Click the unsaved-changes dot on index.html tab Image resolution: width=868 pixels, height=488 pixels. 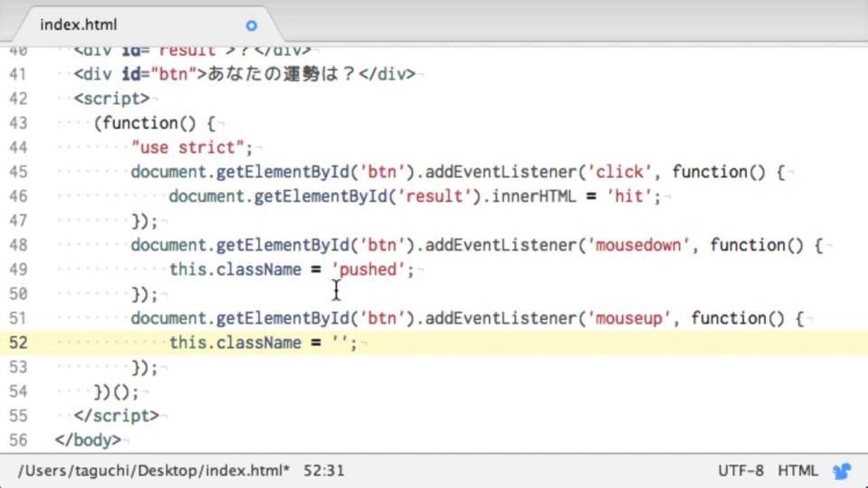[x=251, y=25]
